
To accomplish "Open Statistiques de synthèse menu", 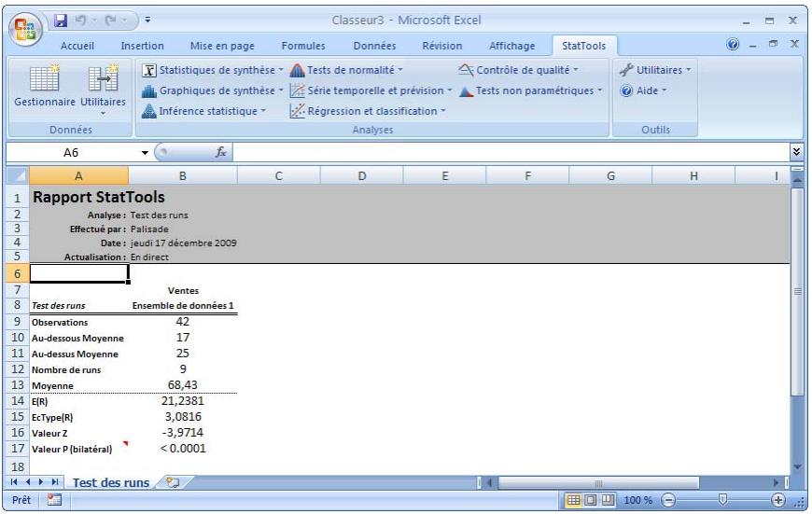I will [x=213, y=70].
